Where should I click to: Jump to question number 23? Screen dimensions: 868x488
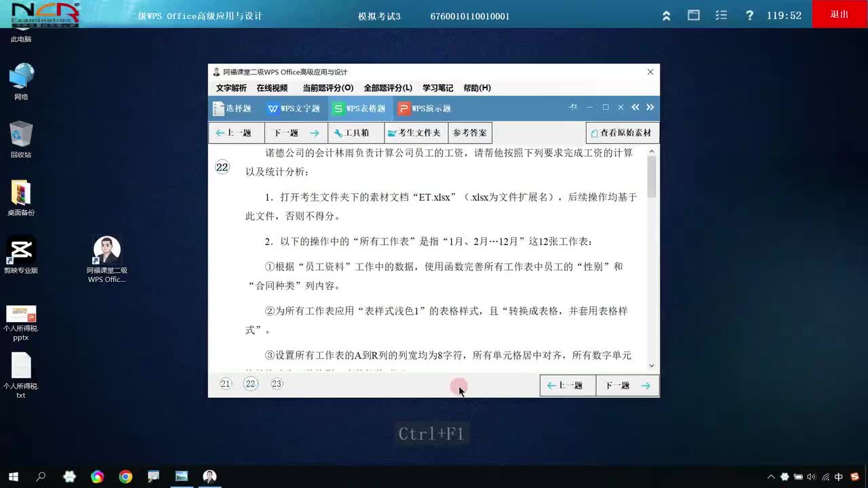pyautogui.click(x=276, y=384)
